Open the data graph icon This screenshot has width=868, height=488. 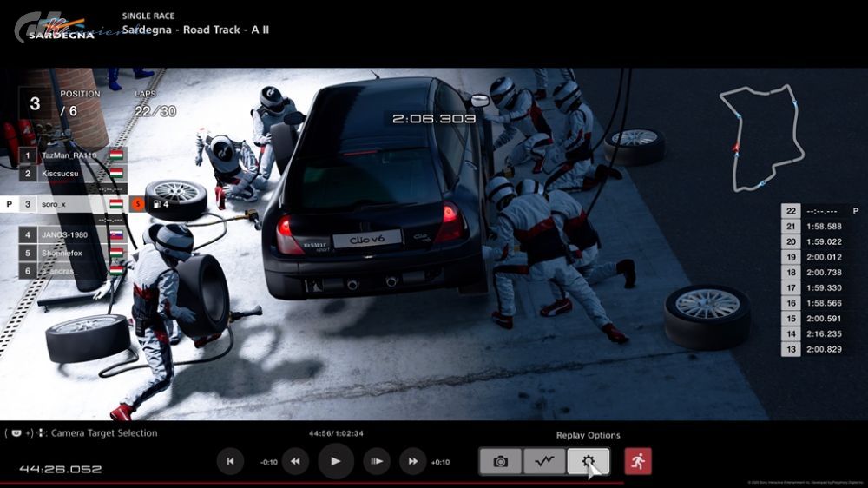pyautogui.click(x=544, y=461)
